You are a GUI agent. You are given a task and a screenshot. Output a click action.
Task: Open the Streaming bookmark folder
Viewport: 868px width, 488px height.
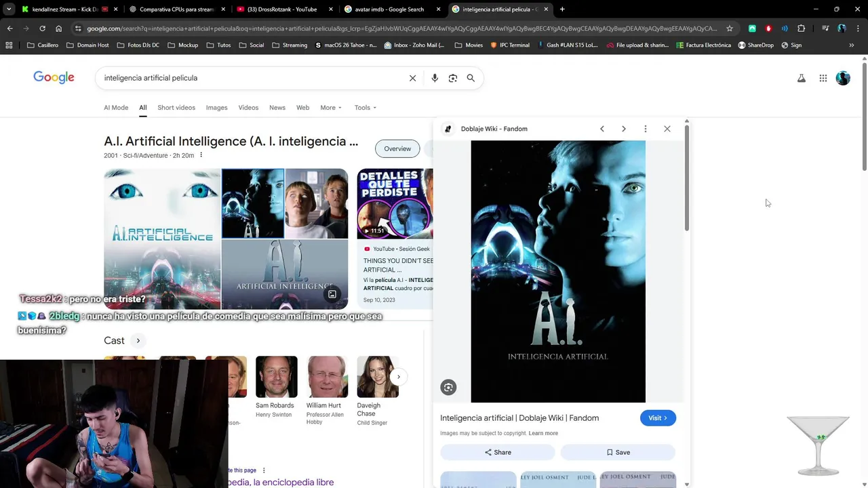pyautogui.click(x=289, y=45)
